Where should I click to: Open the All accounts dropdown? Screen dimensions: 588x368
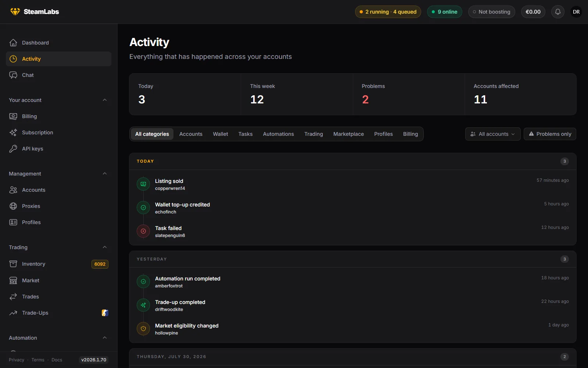click(x=493, y=134)
